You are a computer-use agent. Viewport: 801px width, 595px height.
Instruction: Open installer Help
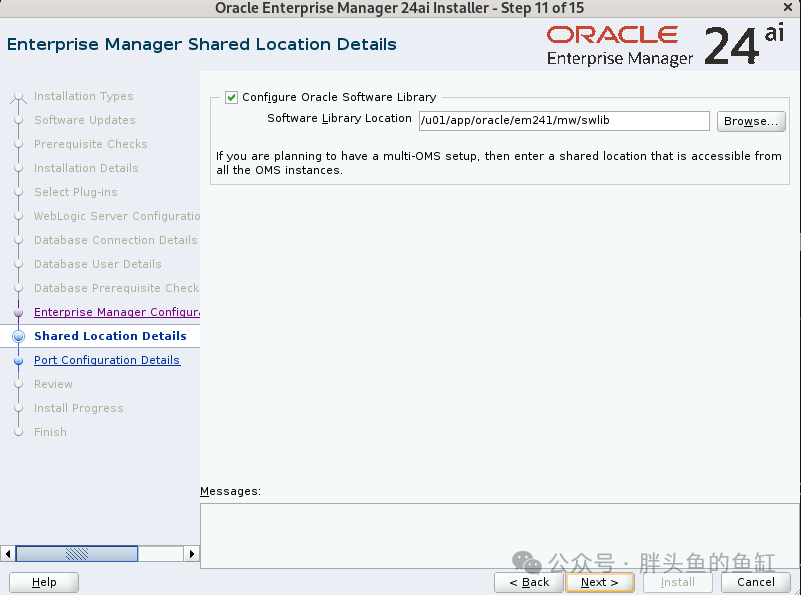tap(44, 582)
